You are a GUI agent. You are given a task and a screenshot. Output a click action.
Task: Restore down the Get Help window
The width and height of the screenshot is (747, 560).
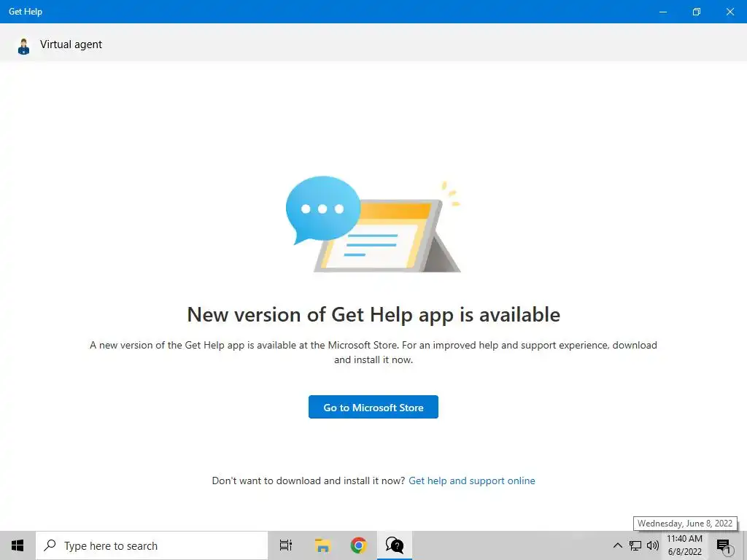click(x=697, y=12)
